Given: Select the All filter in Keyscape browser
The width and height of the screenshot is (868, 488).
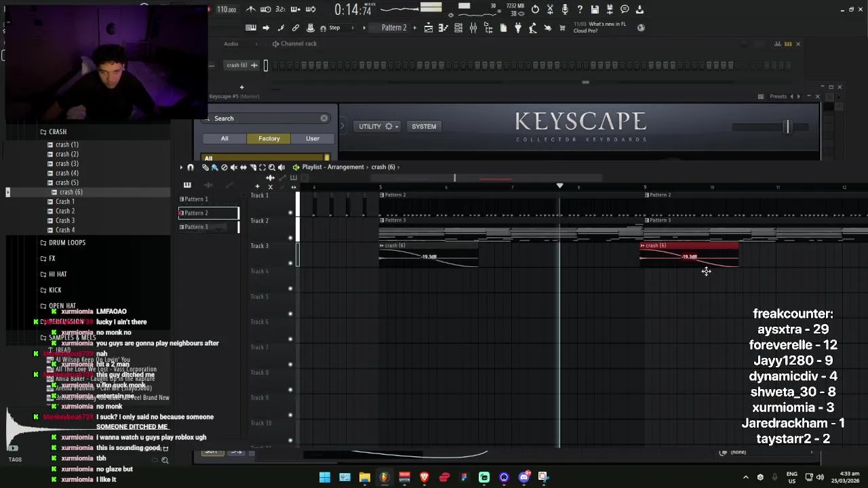Looking at the screenshot, I should pos(224,138).
